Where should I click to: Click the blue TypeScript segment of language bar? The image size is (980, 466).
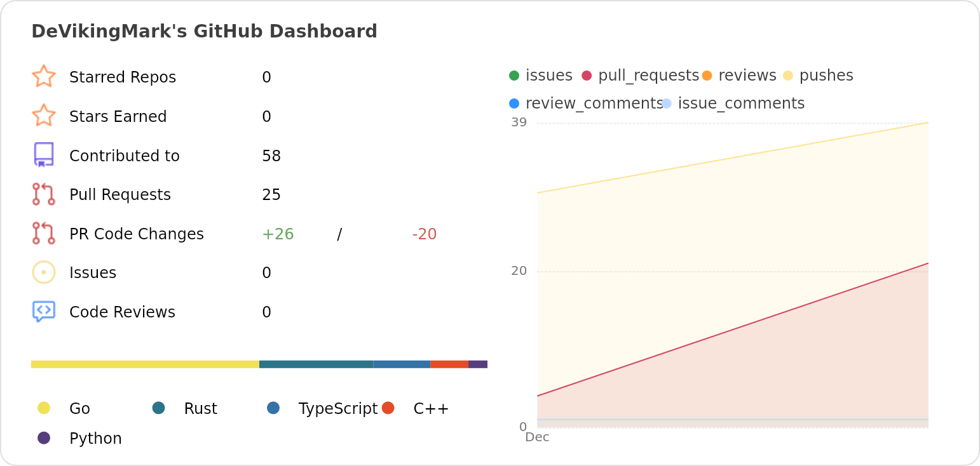coord(402,364)
